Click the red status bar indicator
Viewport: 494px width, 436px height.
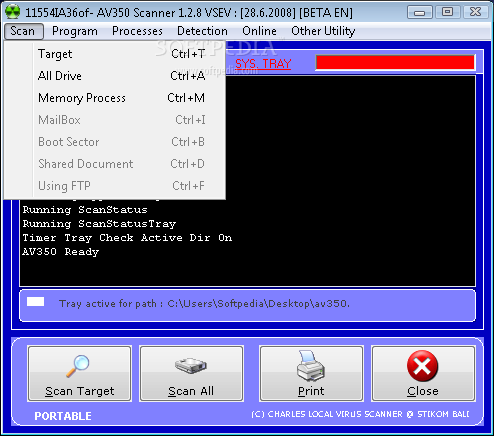395,63
